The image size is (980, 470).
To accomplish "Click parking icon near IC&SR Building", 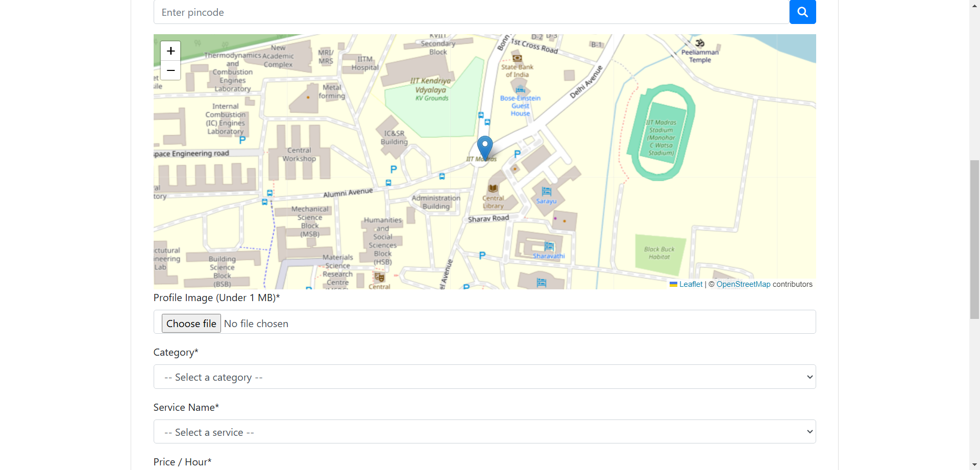I will point(394,169).
